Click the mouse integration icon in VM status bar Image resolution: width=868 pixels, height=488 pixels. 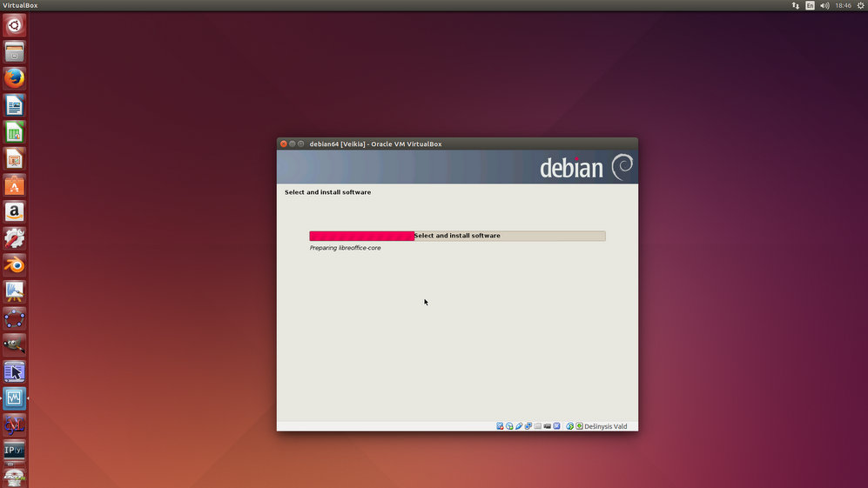click(569, 426)
